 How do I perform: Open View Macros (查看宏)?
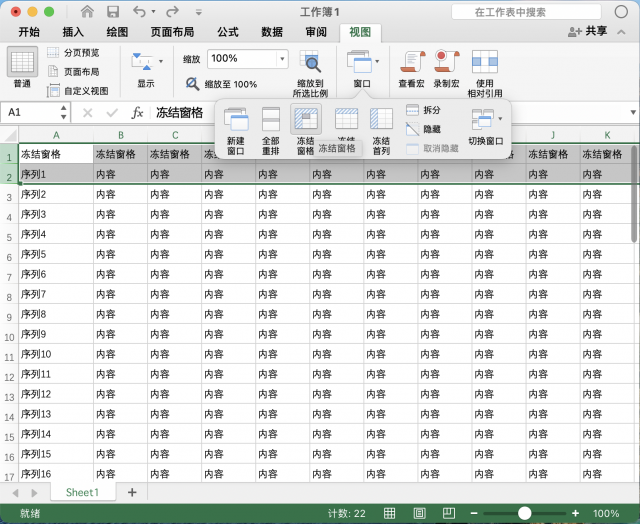[x=411, y=69]
